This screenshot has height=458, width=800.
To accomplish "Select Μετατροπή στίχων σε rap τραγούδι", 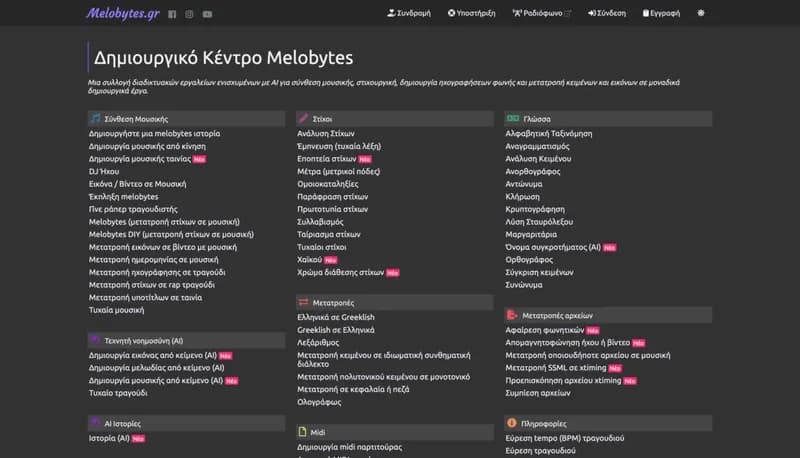I will tap(152, 285).
